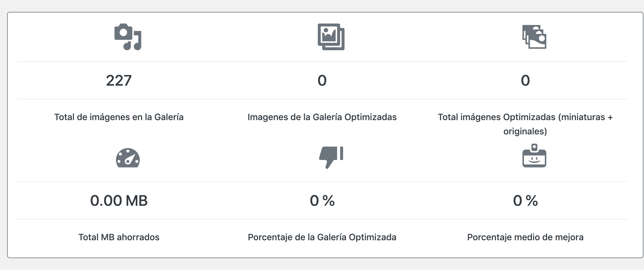The width and height of the screenshot is (644, 270).
Task: Click Total imágenes Optimizadas (miniaturas + originales) label
Action: click(525, 124)
